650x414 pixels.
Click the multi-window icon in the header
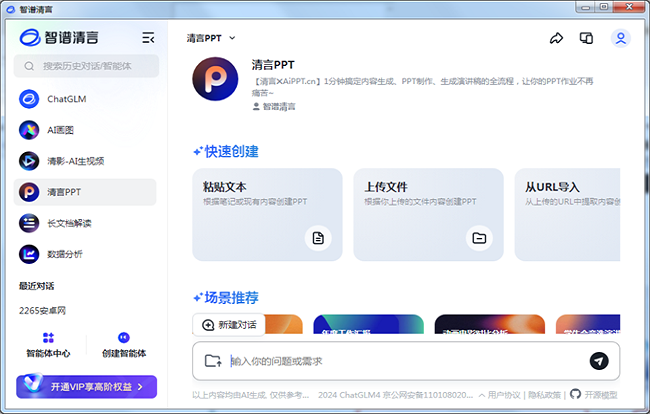(587, 39)
